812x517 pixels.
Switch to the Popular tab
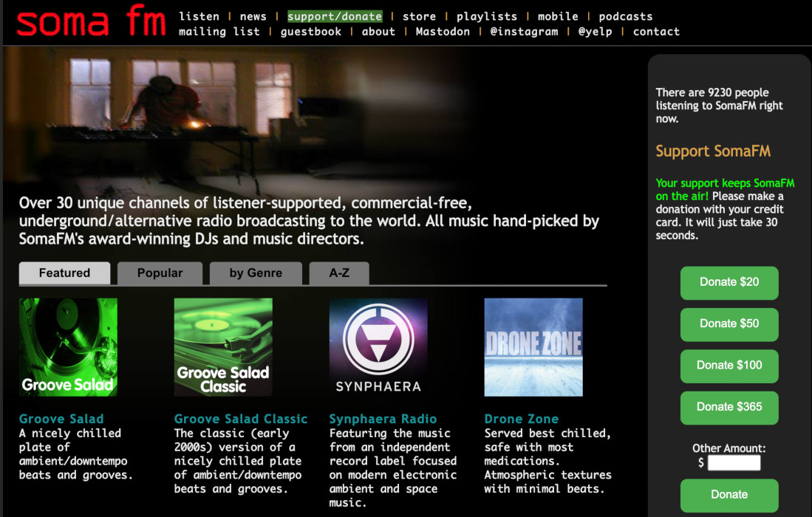pyautogui.click(x=160, y=273)
